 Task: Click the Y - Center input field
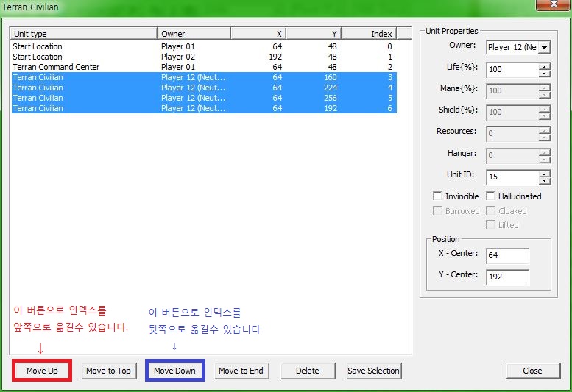pyautogui.click(x=507, y=277)
